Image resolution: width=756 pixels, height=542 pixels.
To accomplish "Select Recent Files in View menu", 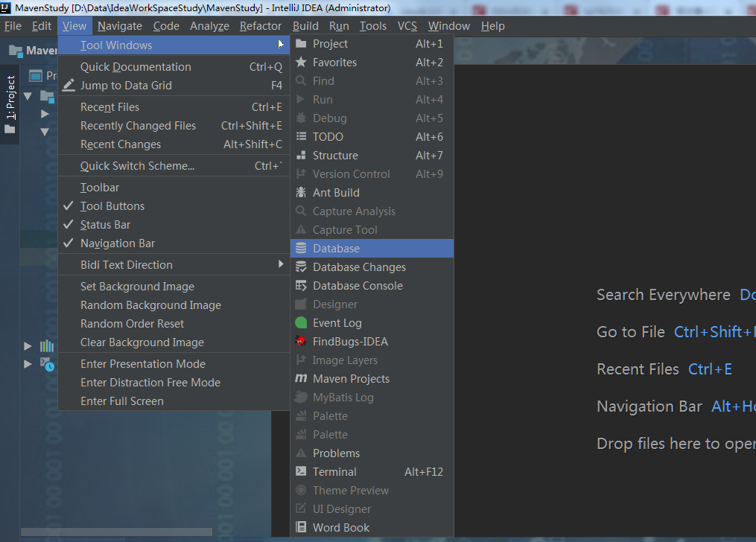I will [174, 107].
